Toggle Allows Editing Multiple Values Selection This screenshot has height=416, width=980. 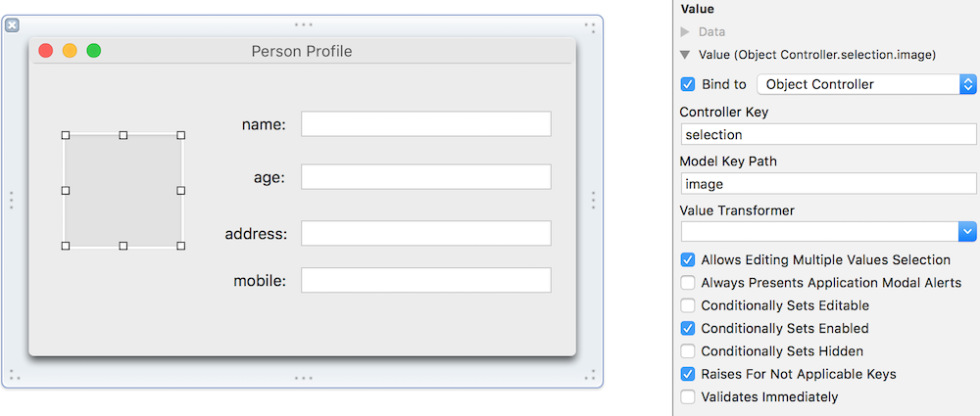tap(688, 260)
